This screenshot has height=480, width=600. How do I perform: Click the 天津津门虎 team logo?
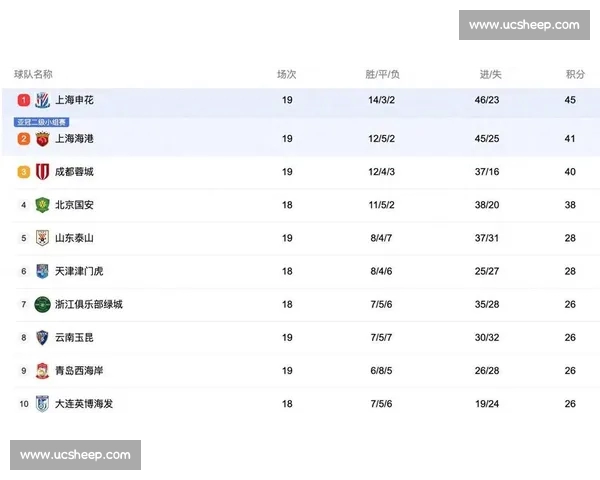[42, 271]
